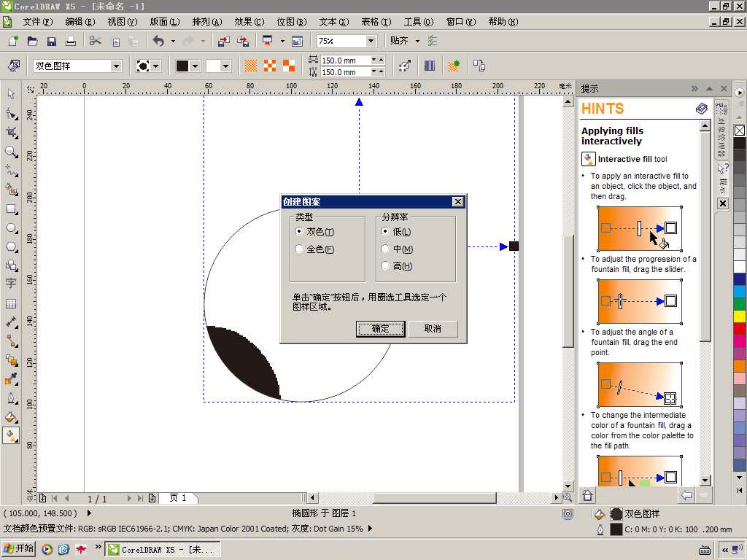
Task: Select the 全色 radio option
Action: click(299, 249)
